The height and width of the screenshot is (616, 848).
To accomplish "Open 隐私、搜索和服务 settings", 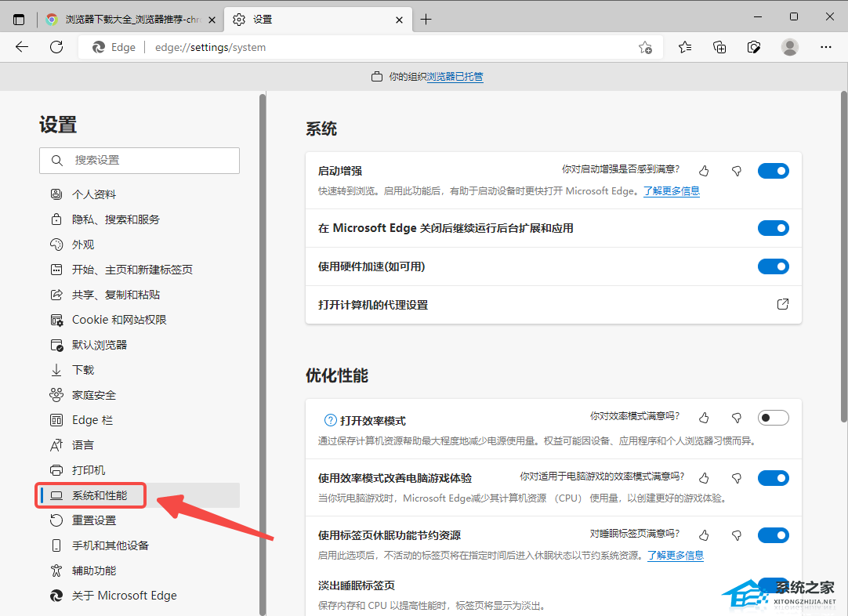I will pyautogui.click(x=140, y=219).
